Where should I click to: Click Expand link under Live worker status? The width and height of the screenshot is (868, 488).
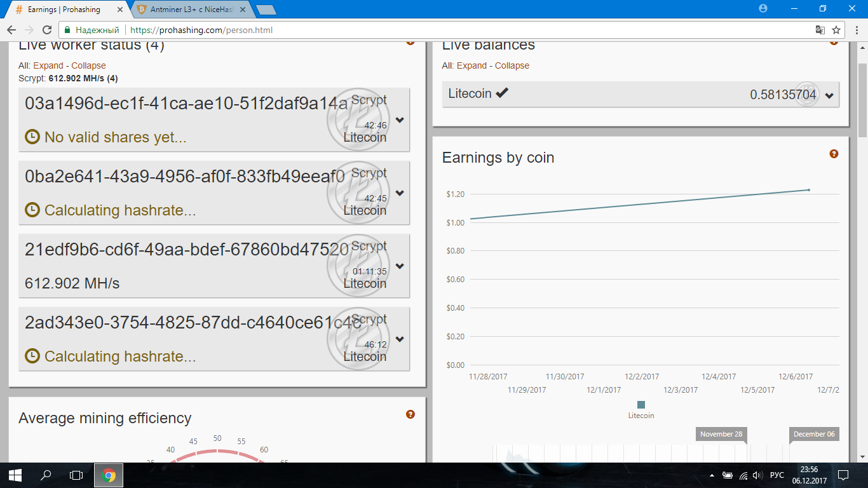[x=48, y=65]
